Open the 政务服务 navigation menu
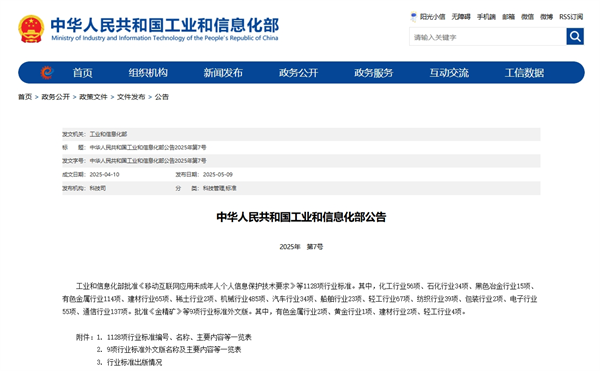Screen dimensions: 600x371 pos(373,73)
